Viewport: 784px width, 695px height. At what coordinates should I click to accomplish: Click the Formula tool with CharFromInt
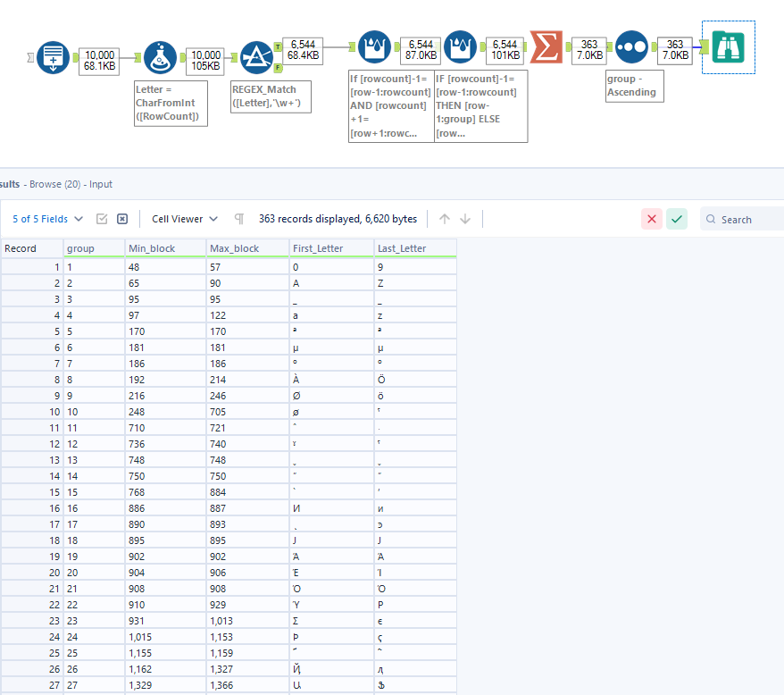pos(160,57)
